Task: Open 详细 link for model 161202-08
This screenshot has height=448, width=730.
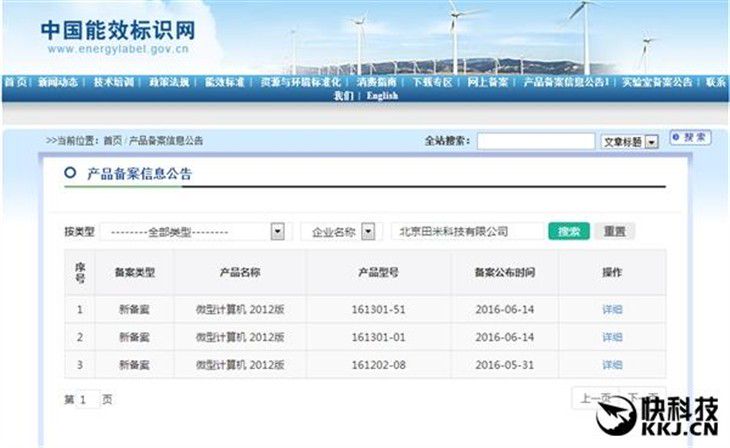Action: (x=612, y=365)
